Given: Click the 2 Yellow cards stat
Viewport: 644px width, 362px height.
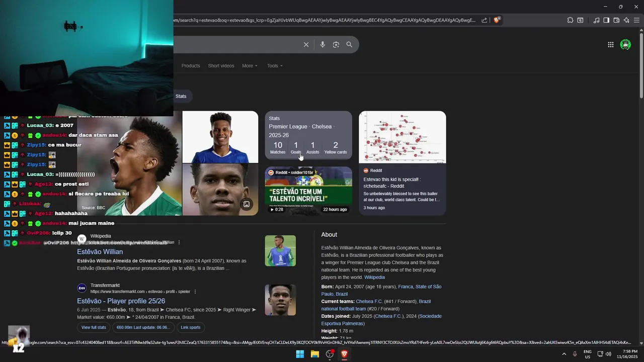Looking at the screenshot, I should [x=336, y=147].
